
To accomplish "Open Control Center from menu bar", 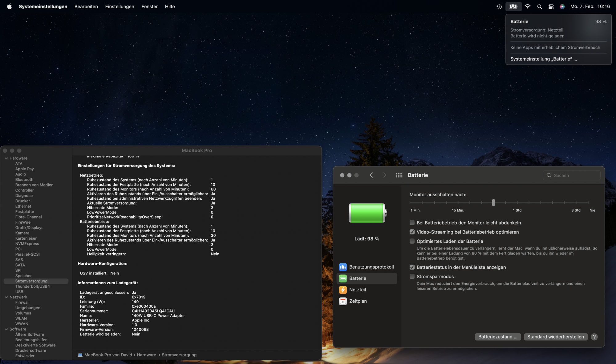I will coord(551,6).
